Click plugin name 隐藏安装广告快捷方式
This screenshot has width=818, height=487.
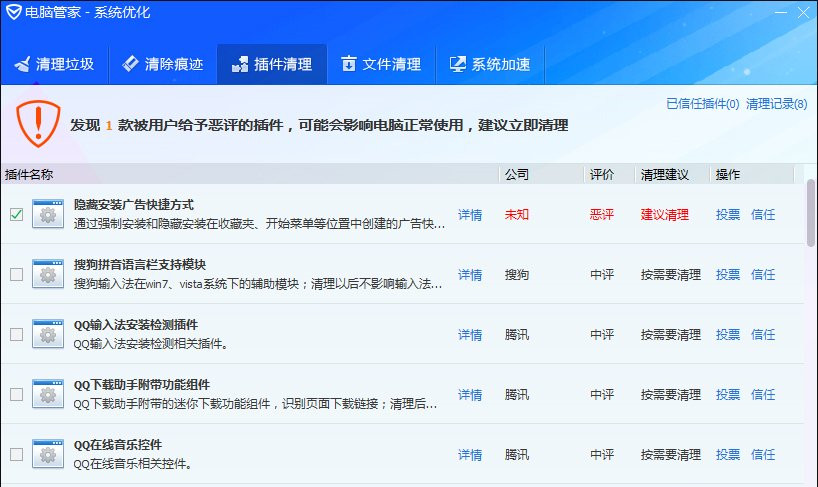point(134,205)
